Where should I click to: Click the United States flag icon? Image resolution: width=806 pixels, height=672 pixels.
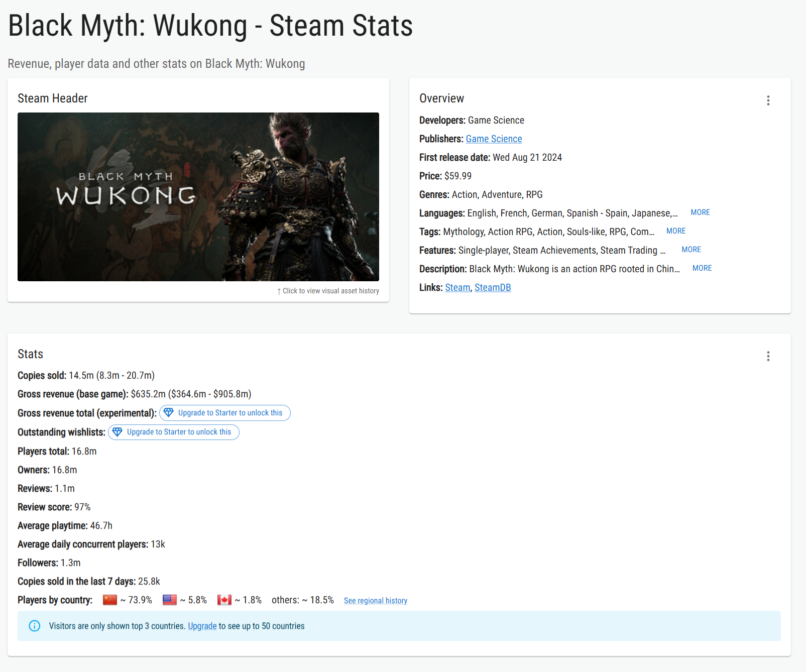point(170,600)
